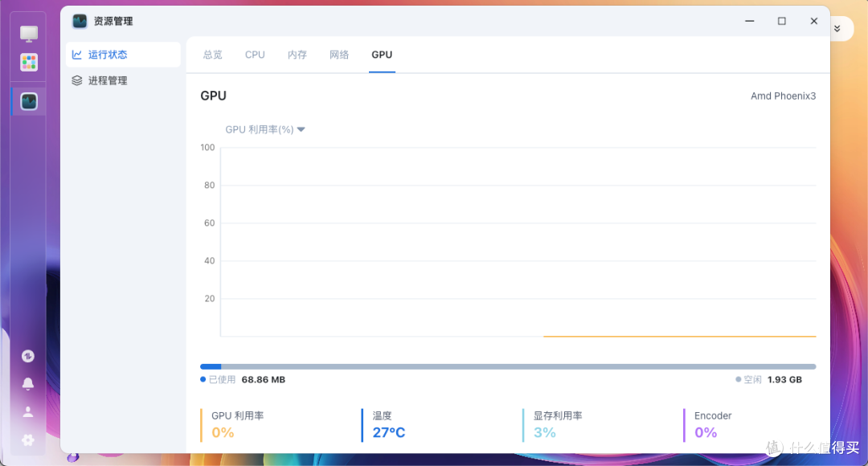The width and height of the screenshot is (868, 466).
Task: Click the 20 label on the chart axis
Action: [x=209, y=298]
